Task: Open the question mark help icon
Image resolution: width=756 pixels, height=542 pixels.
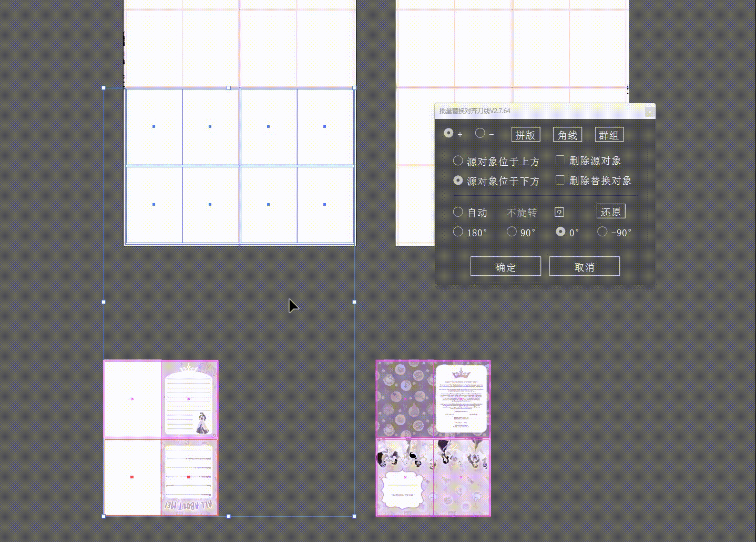Action: (x=559, y=212)
